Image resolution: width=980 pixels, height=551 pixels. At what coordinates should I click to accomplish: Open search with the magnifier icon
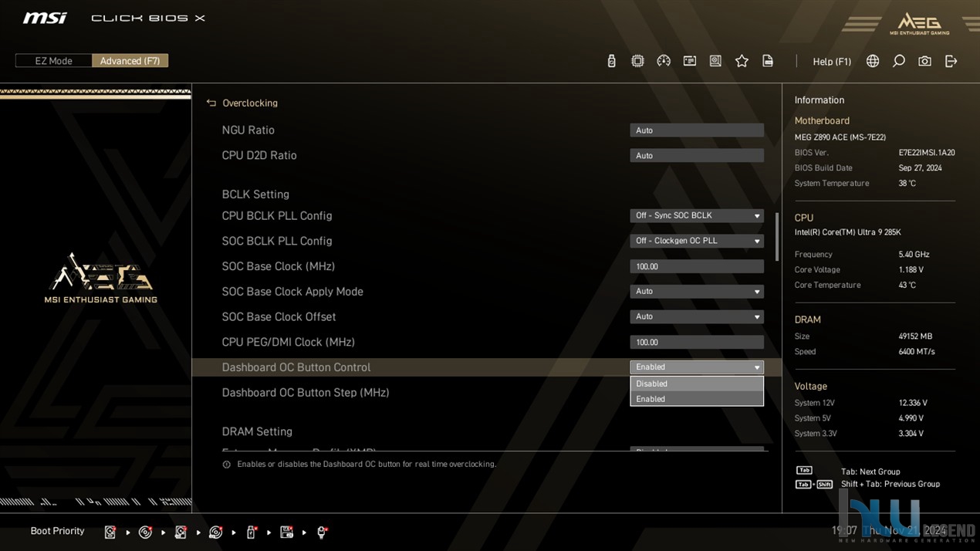click(899, 61)
